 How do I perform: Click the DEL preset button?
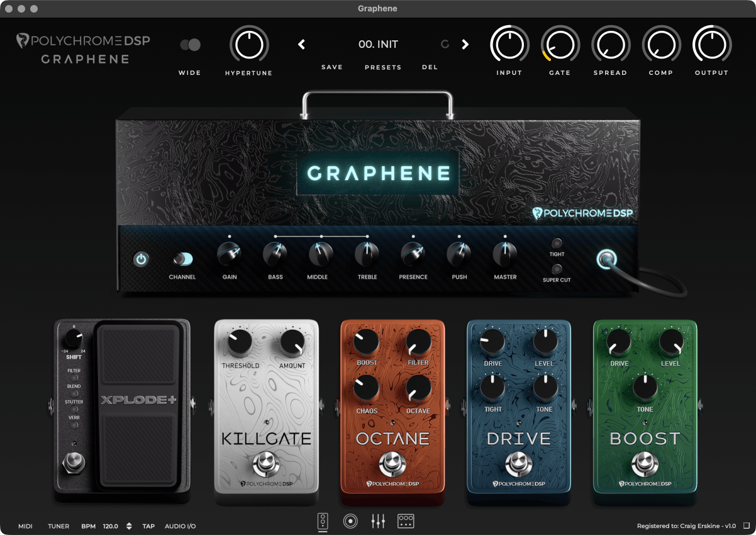pos(430,67)
